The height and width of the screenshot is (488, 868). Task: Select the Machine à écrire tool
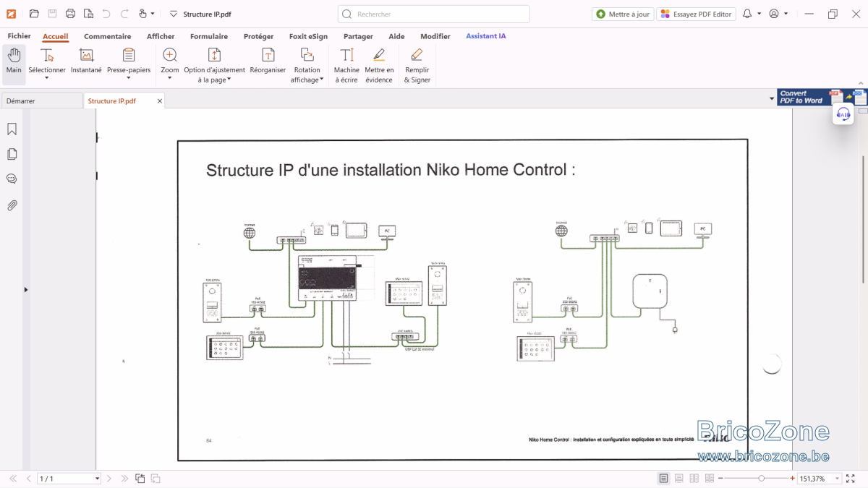346,65
